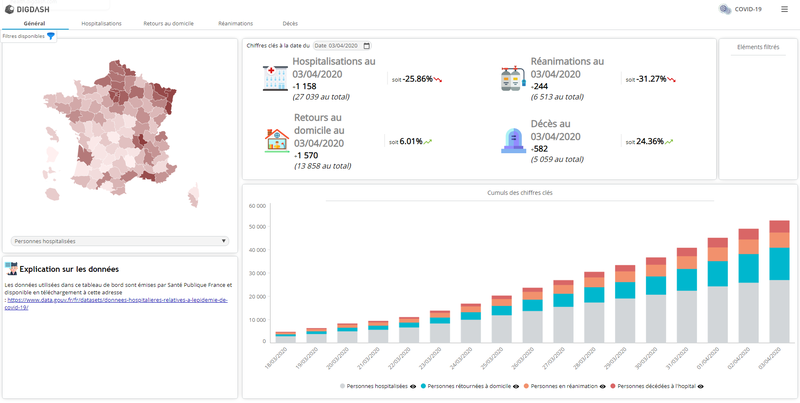Screen dimensions: 800x403
Task: Select the tallest bar for 03/04/2020
Action: click(778, 290)
